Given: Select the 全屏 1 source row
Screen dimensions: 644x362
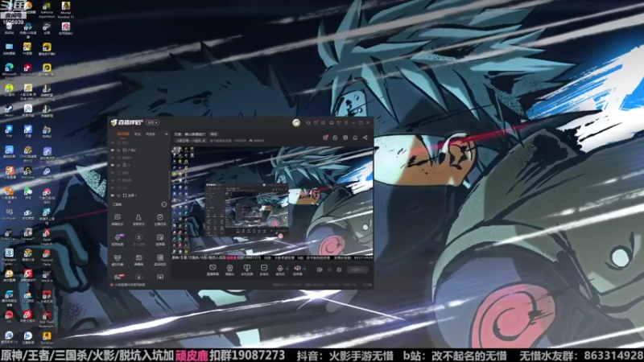Looking at the screenshot, I should click(138, 195).
